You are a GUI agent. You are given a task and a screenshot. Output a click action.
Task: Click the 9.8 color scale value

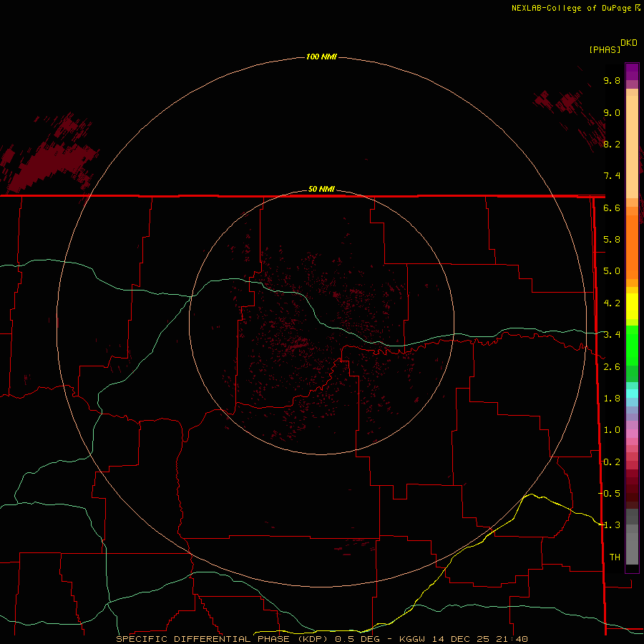(x=612, y=80)
